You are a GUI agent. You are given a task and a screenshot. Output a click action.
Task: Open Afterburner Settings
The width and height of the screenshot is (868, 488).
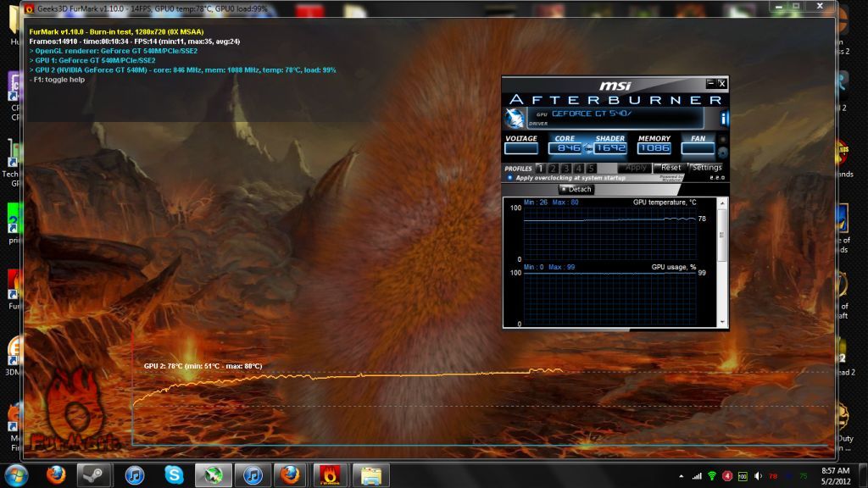(706, 168)
